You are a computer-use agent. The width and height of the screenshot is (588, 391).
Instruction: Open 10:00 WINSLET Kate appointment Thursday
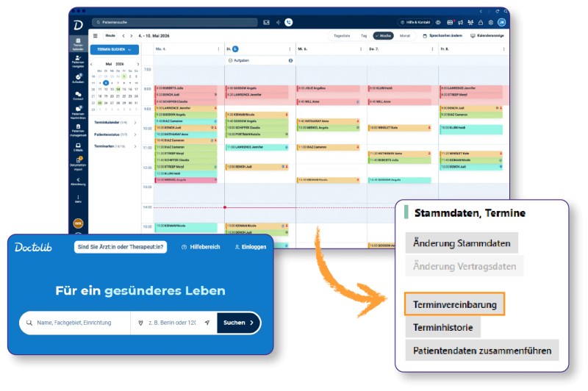(399, 128)
